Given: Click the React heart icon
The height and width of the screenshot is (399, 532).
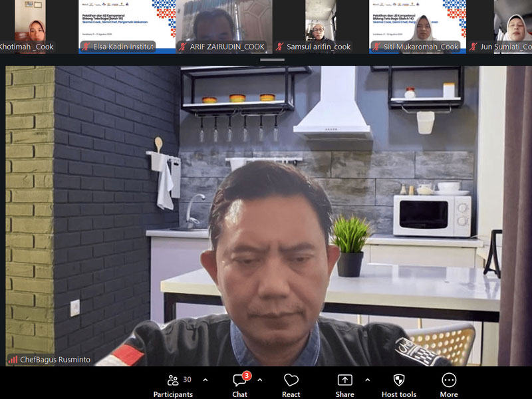Looking at the screenshot, I should click(x=291, y=380).
